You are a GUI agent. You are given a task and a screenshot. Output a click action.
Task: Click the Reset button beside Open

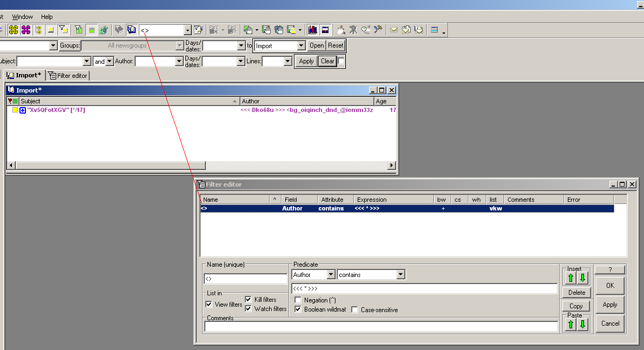[x=336, y=46]
